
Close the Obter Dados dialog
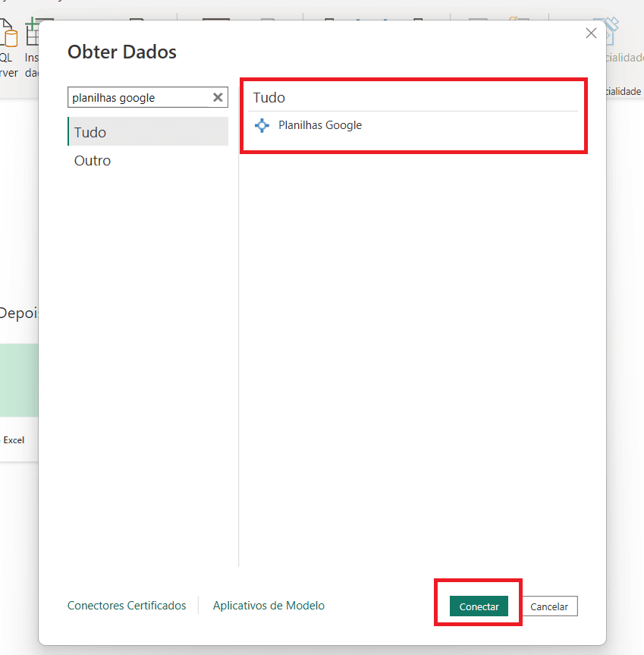pos(591,33)
